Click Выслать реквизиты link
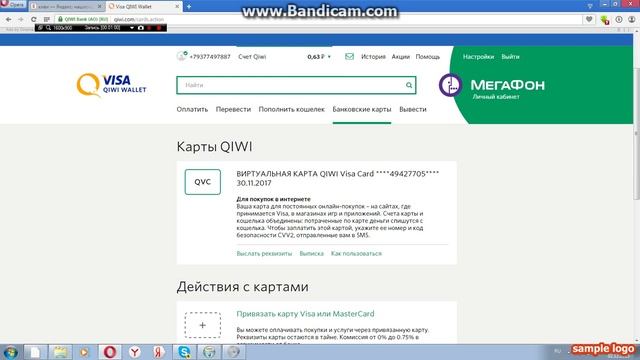The width and height of the screenshot is (640, 360). pyautogui.click(x=264, y=253)
